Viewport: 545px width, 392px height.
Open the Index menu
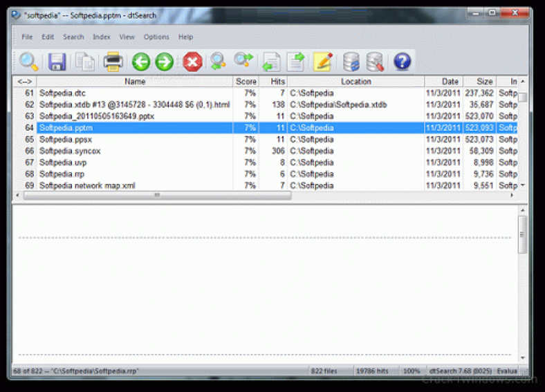click(102, 37)
